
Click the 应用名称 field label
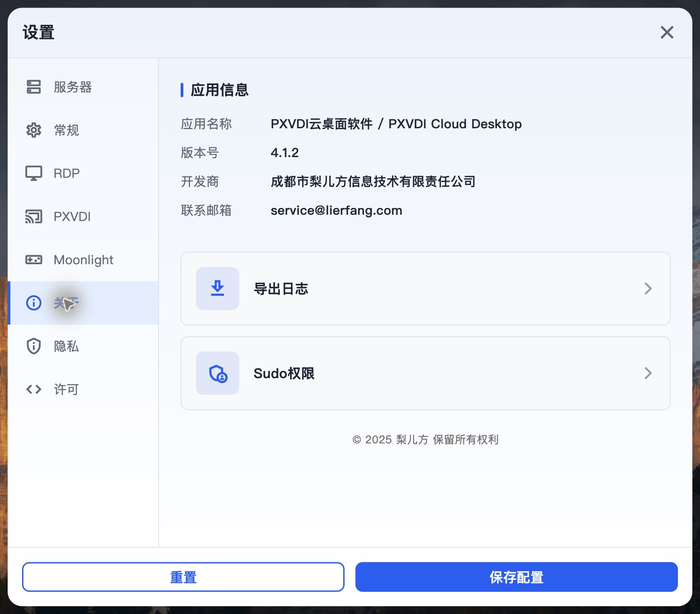pyautogui.click(x=206, y=124)
